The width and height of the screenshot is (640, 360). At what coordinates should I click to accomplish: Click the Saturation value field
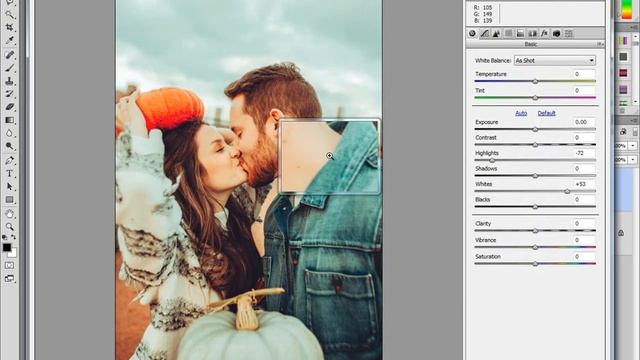pyautogui.click(x=584, y=257)
